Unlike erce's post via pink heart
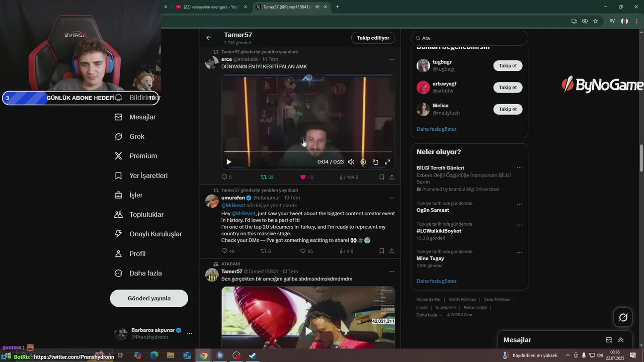644x362 pixels. click(x=306, y=177)
